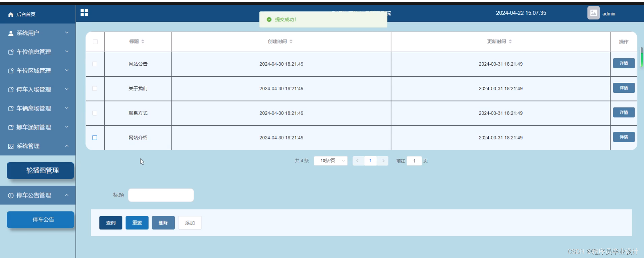Open the 停车公告 submenu item
This screenshot has width=644, height=258.
coord(40,220)
